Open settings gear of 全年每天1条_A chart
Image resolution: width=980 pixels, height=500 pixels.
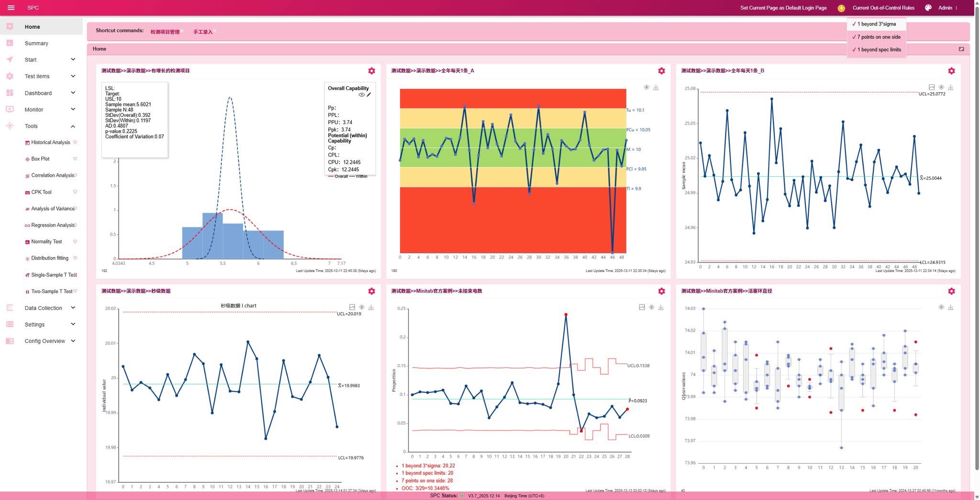[x=661, y=71]
